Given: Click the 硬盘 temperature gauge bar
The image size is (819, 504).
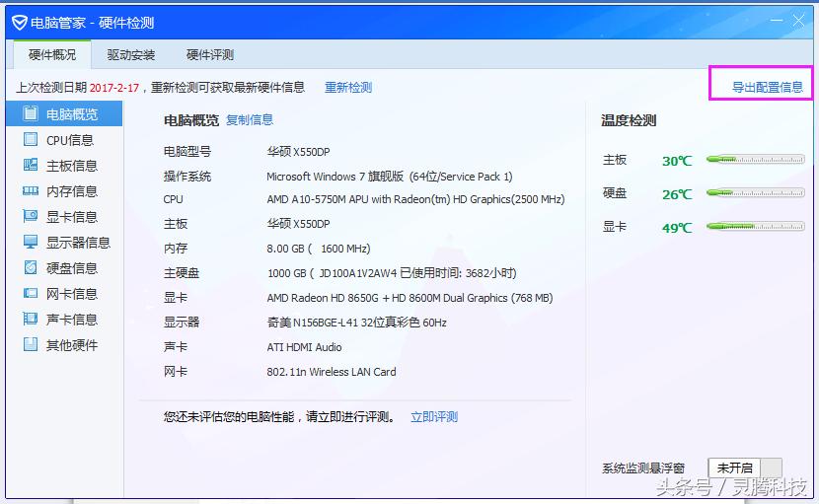Looking at the screenshot, I should coord(755,192).
